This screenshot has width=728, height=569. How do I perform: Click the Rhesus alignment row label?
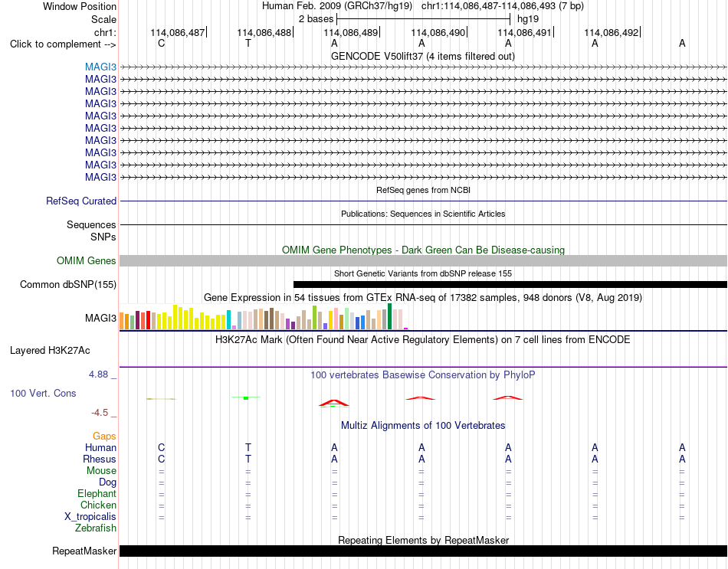click(x=100, y=459)
